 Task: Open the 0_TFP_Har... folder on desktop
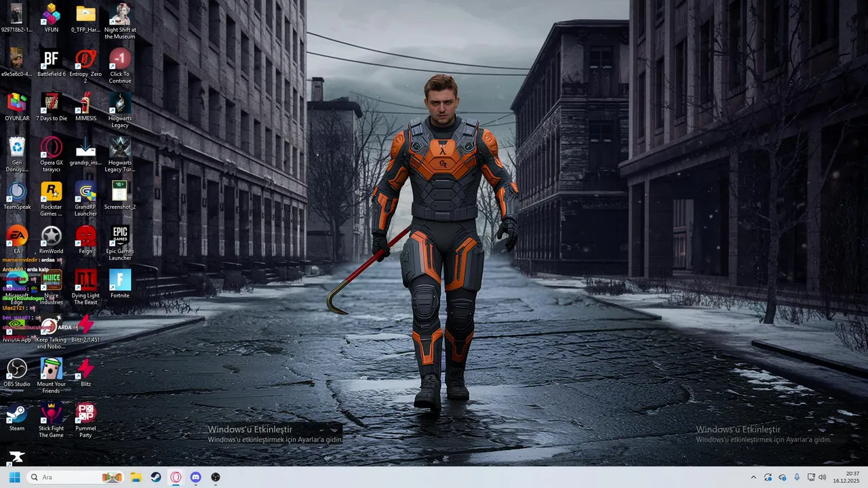(85, 18)
